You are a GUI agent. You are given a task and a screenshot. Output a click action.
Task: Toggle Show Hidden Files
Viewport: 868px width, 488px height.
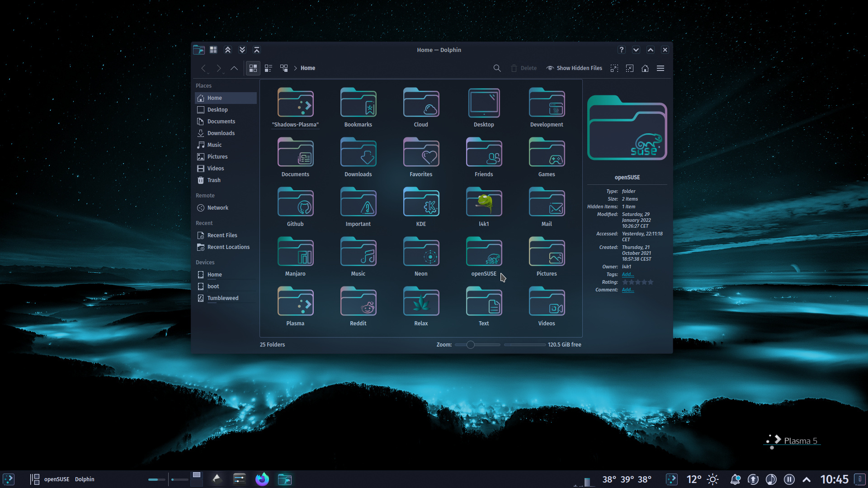[x=574, y=68]
